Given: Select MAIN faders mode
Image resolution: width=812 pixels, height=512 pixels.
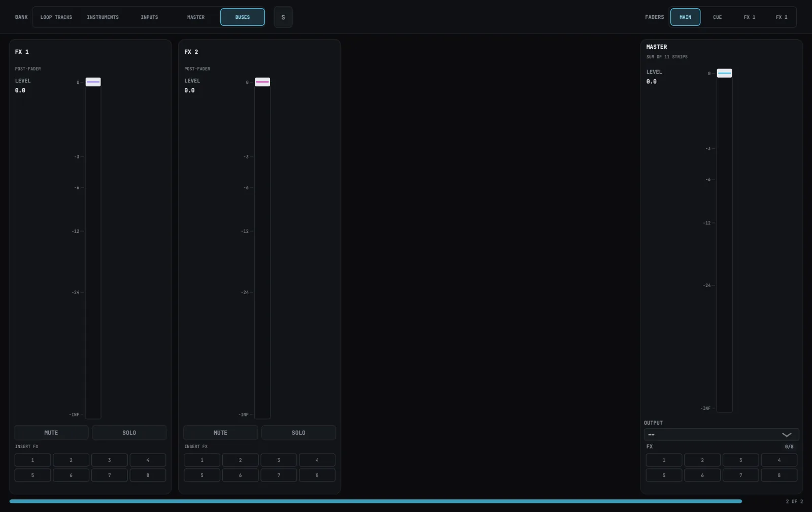Looking at the screenshot, I should point(685,17).
